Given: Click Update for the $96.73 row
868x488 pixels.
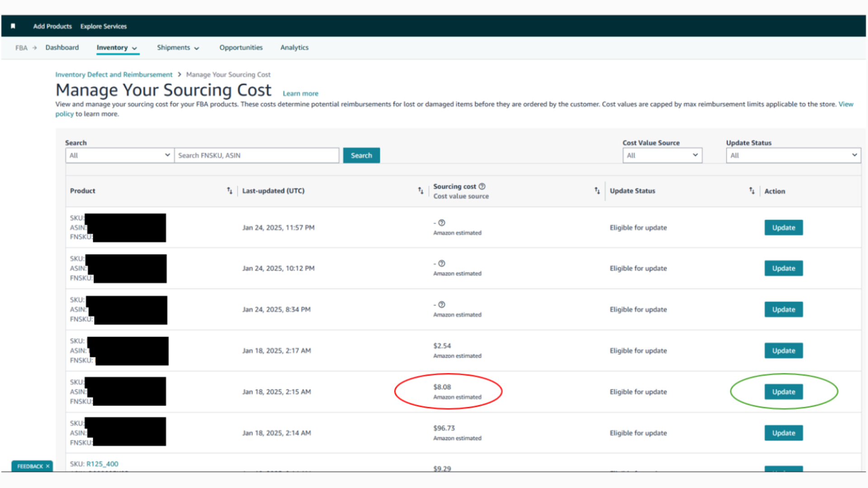Looking at the screenshot, I should 783,433.
